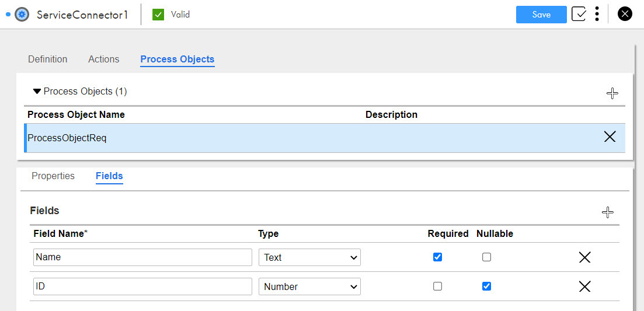The width and height of the screenshot is (644, 311).
Task: Open the three-dot more options menu
Action: [x=597, y=15]
